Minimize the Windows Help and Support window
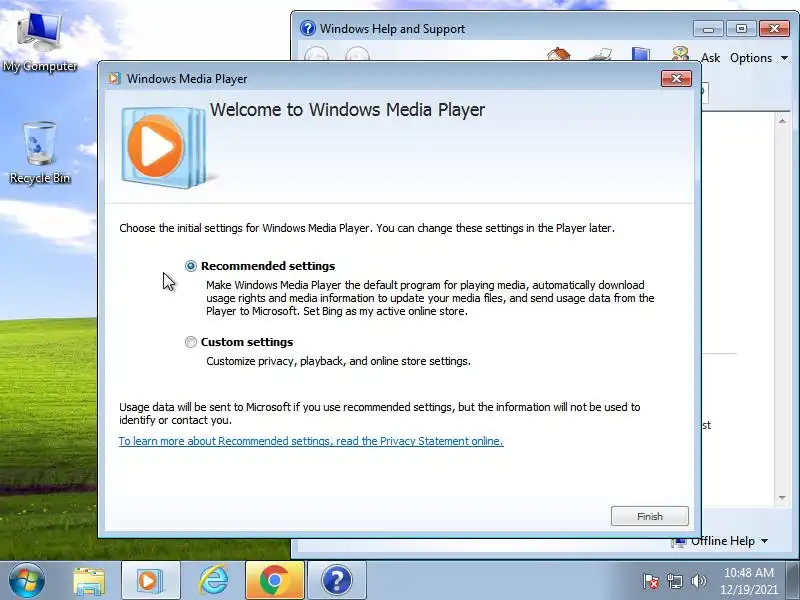800x600 pixels. click(x=708, y=29)
